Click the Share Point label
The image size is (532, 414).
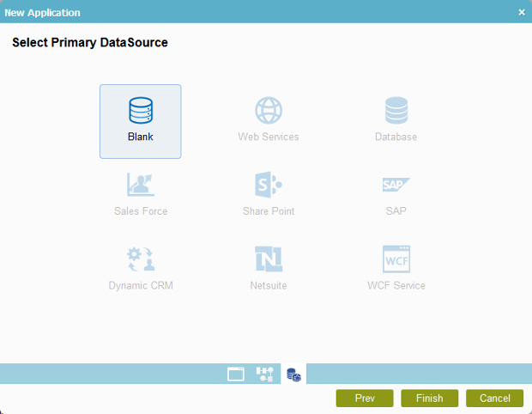[x=269, y=211]
